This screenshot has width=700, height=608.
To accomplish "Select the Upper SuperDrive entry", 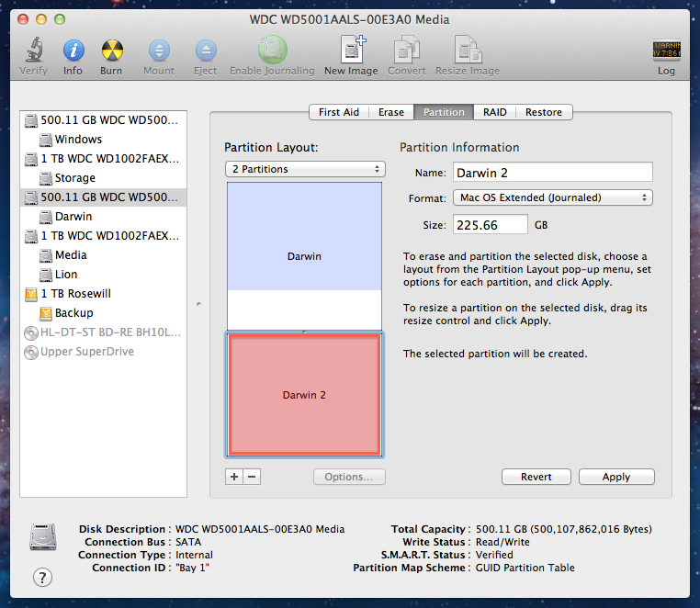I will click(103, 352).
